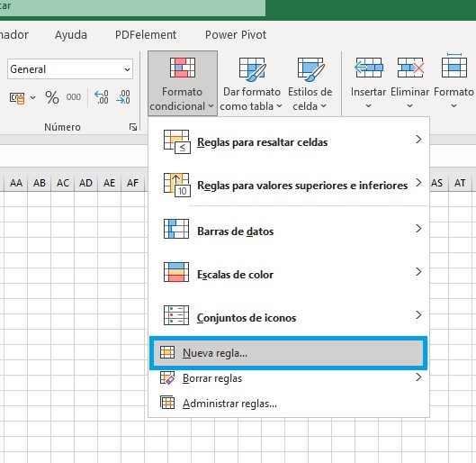Click the Administrar reglas icon
The image size is (476, 463).
tap(167, 403)
